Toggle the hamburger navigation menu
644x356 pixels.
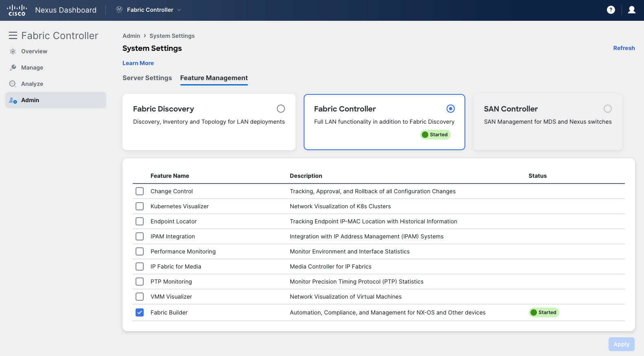[x=13, y=35]
